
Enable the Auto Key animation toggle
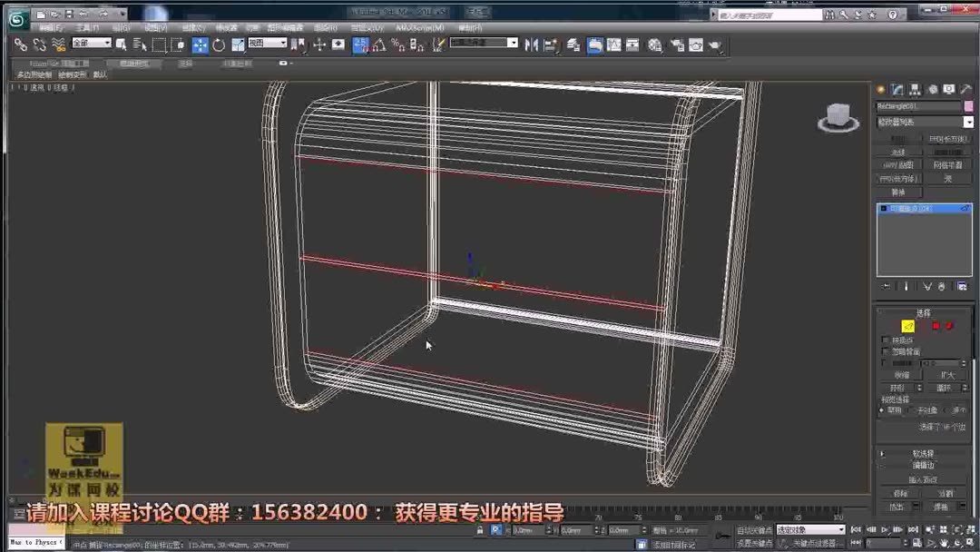(753, 529)
